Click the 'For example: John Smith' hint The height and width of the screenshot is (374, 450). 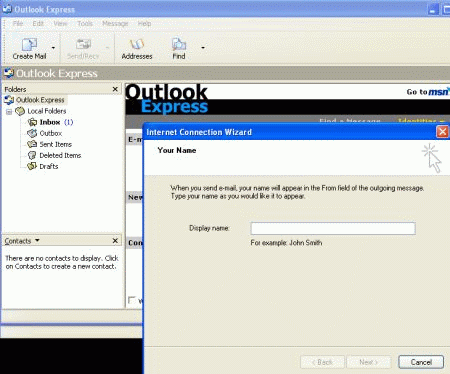[x=286, y=243]
